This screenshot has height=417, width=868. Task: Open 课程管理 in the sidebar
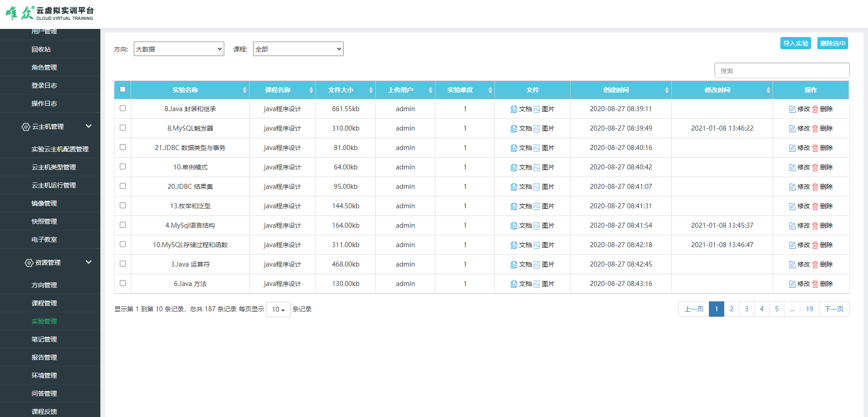(x=44, y=303)
